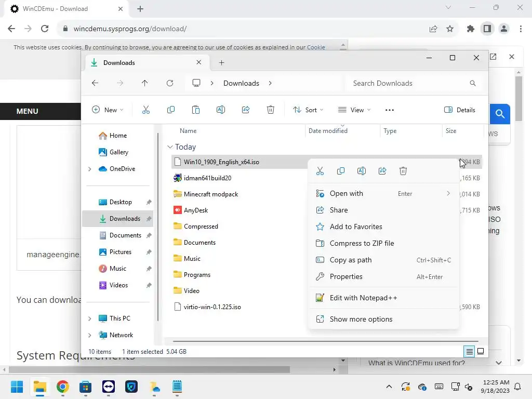Bookmark page with Chrome star icon
Screen dimensions: 532x399
tap(450, 29)
